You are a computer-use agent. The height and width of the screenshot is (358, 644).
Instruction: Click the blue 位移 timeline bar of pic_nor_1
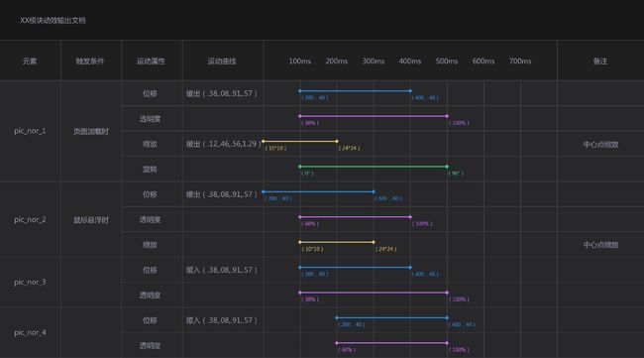tap(355, 91)
